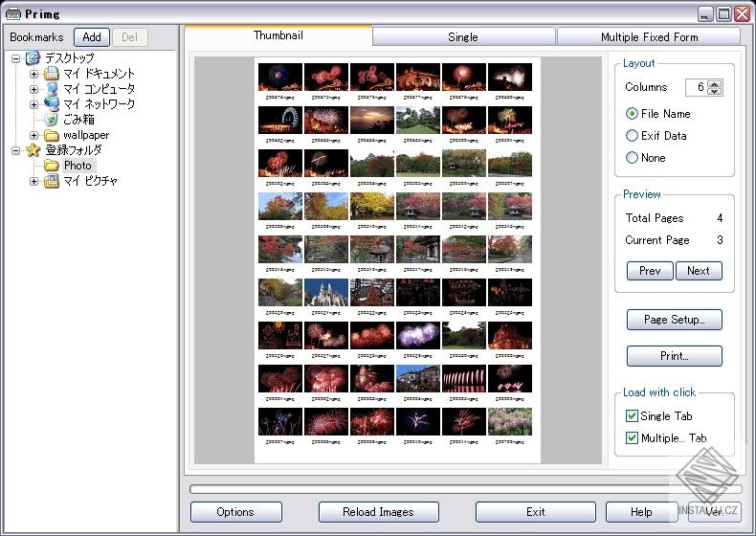The image size is (756, 536).
Task: Open the Multiple Fixed Form tab
Action: [x=649, y=37]
